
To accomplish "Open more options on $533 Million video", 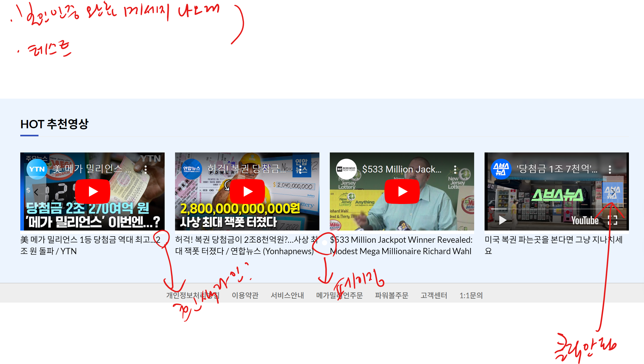I will click(x=455, y=170).
